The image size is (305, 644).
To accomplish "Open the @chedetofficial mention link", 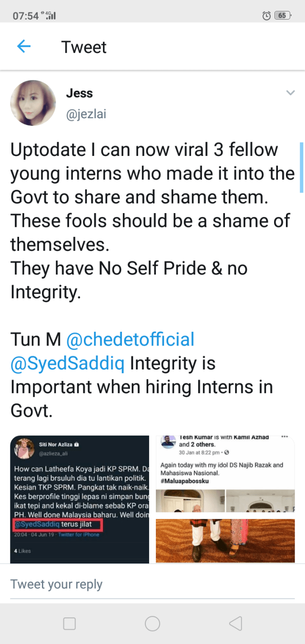I will tap(130, 339).
